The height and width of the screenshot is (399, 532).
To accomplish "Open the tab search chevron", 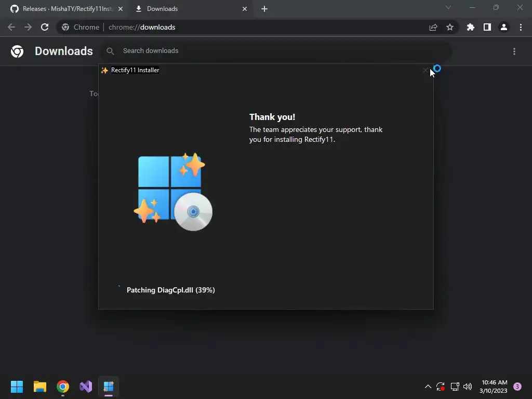I will click(448, 7).
